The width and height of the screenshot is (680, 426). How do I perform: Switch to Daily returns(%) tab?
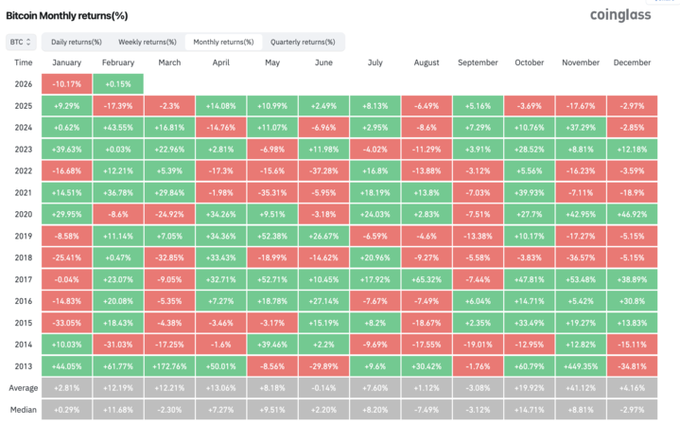76,42
